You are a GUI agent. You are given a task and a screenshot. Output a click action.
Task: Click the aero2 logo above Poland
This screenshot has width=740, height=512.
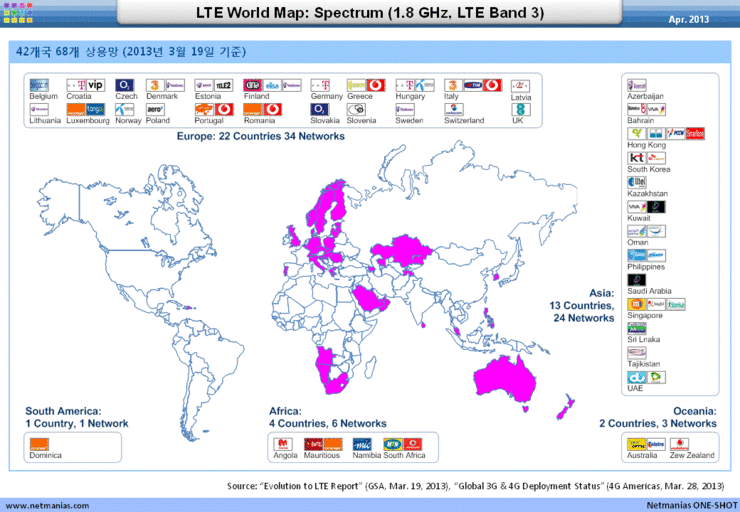(x=155, y=109)
